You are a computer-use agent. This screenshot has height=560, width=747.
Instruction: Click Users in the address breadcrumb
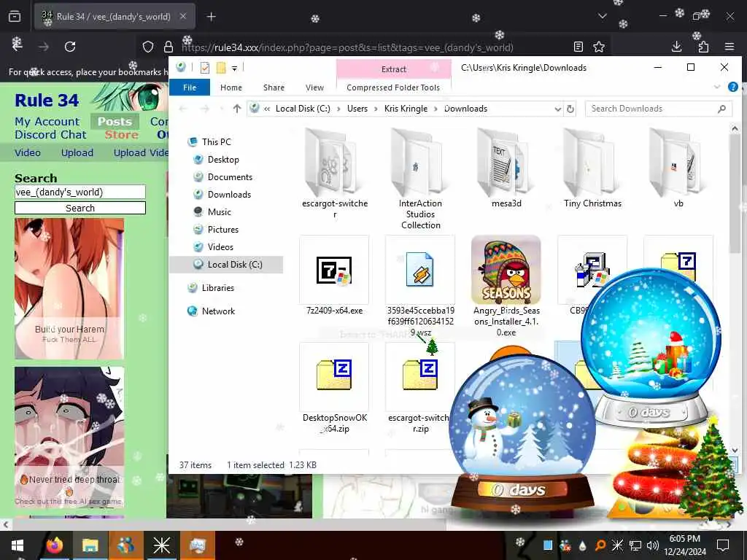click(357, 109)
